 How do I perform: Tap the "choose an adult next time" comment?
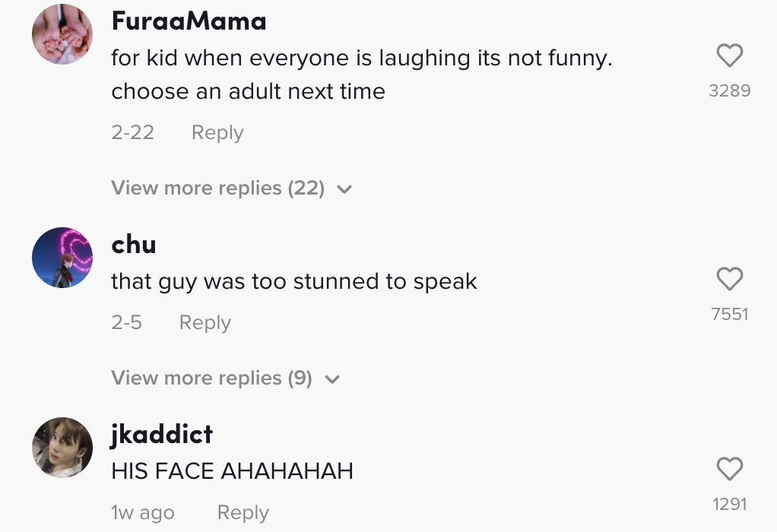[x=248, y=91]
